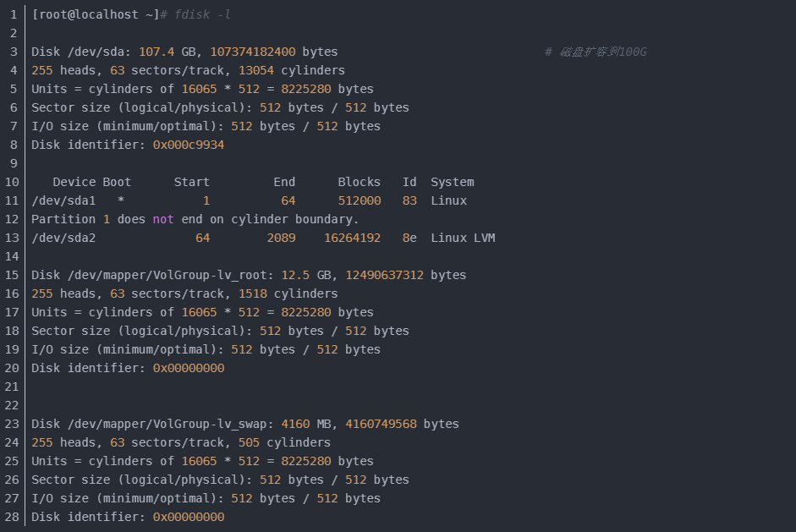The width and height of the screenshot is (796, 532).
Task: Click the '12490637312' byte count
Action: (384, 275)
